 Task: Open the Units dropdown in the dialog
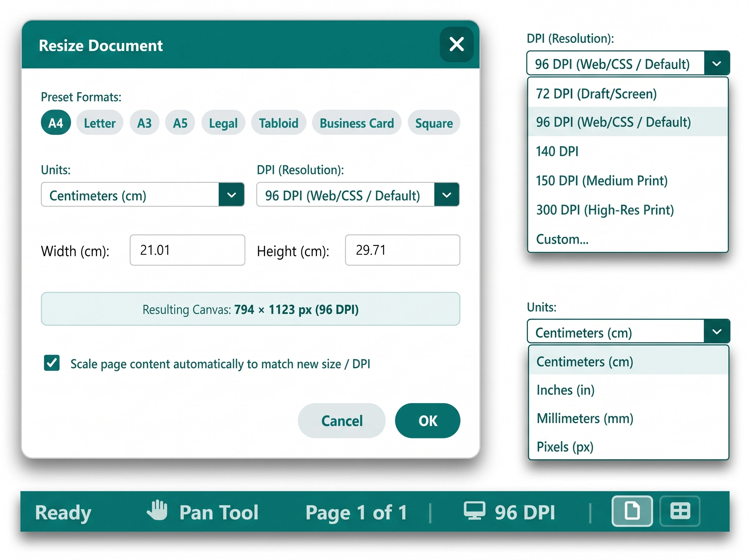[142, 195]
